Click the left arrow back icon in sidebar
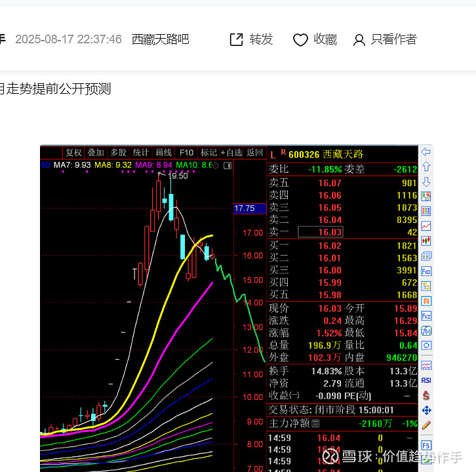 (426, 152)
